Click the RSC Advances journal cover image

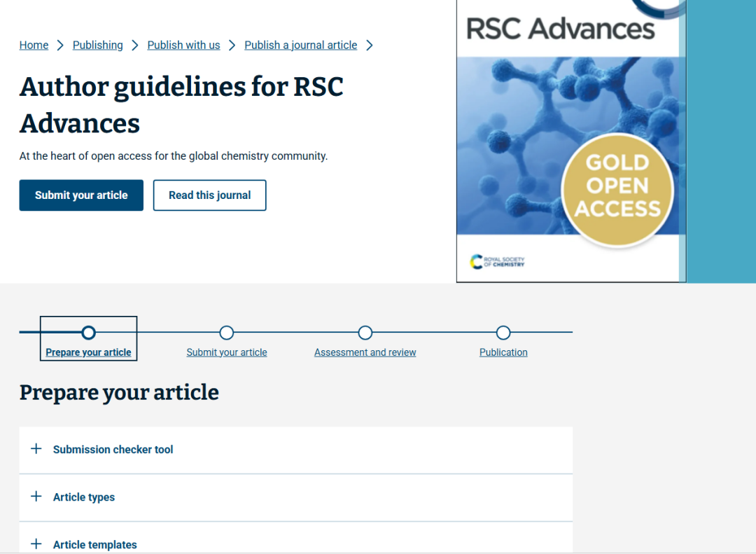[571, 141]
